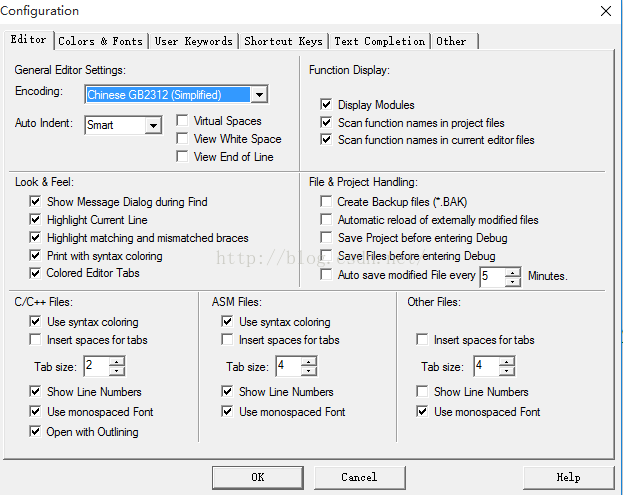
Task: Decrease Other Files tab size down arrow
Action: [x=507, y=371]
